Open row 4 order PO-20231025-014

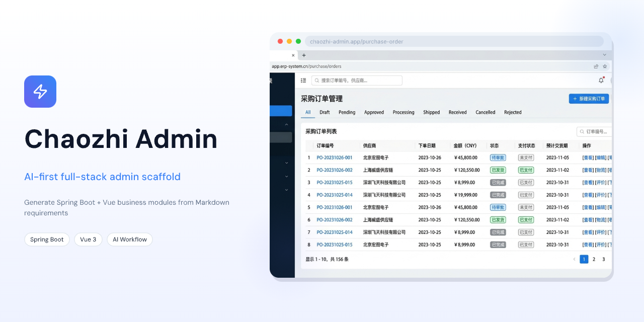click(335, 195)
